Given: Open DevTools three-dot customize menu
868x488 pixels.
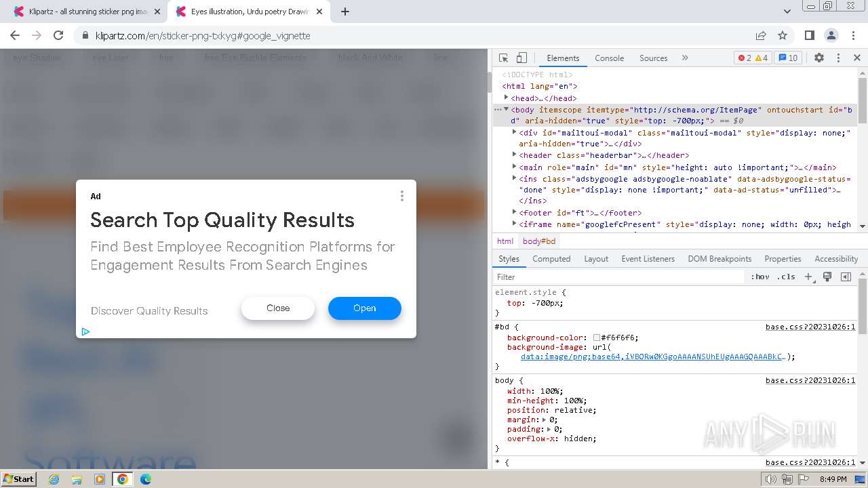Looking at the screenshot, I should (838, 58).
